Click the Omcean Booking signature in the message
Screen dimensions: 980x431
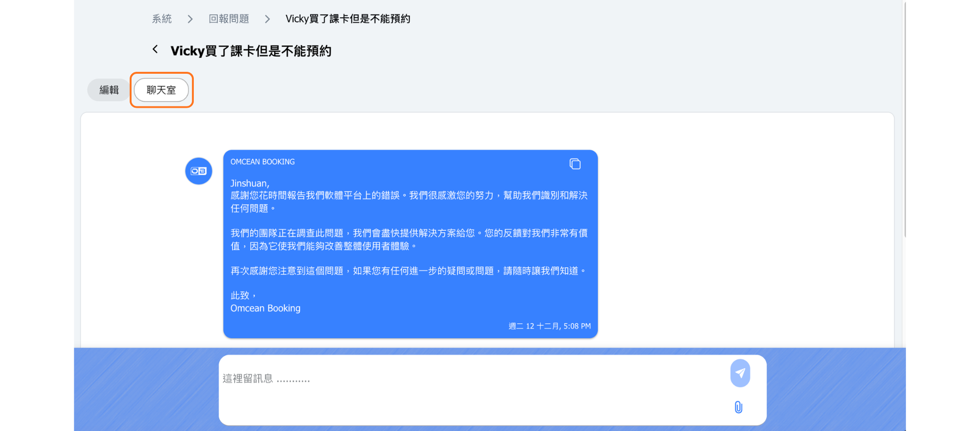265,308
